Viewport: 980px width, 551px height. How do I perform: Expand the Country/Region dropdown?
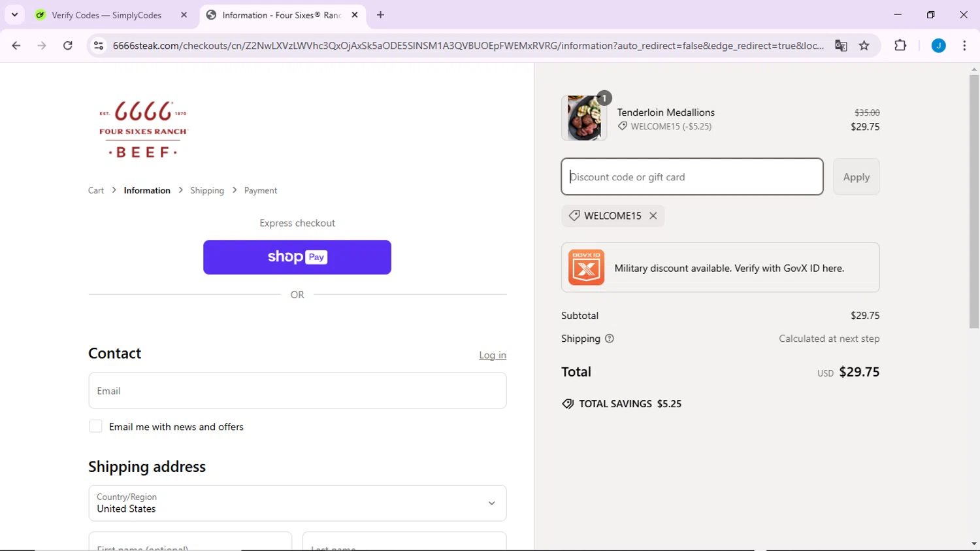point(297,503)
